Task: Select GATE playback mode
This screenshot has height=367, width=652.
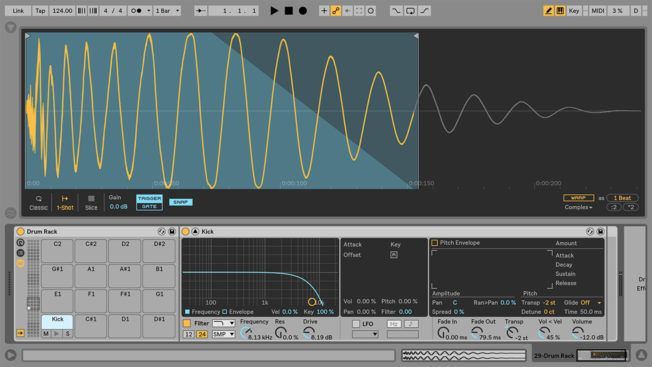Action: click(x=149, y=206)
